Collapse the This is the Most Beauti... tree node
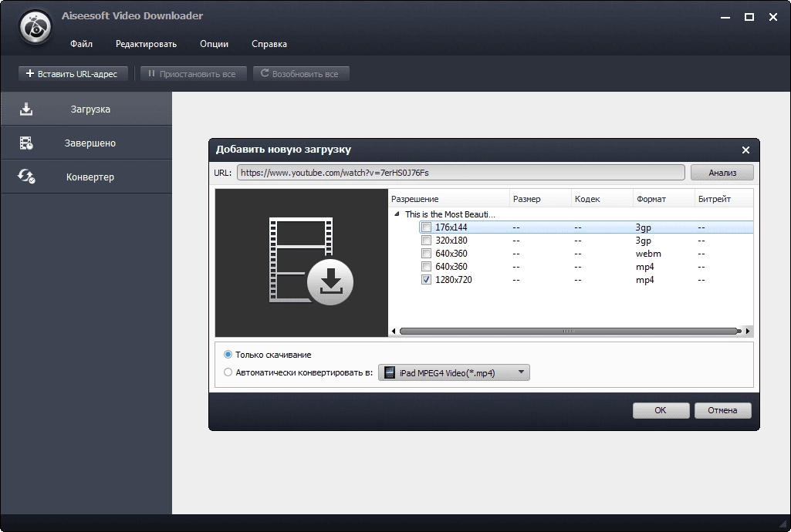 point(397,214)
